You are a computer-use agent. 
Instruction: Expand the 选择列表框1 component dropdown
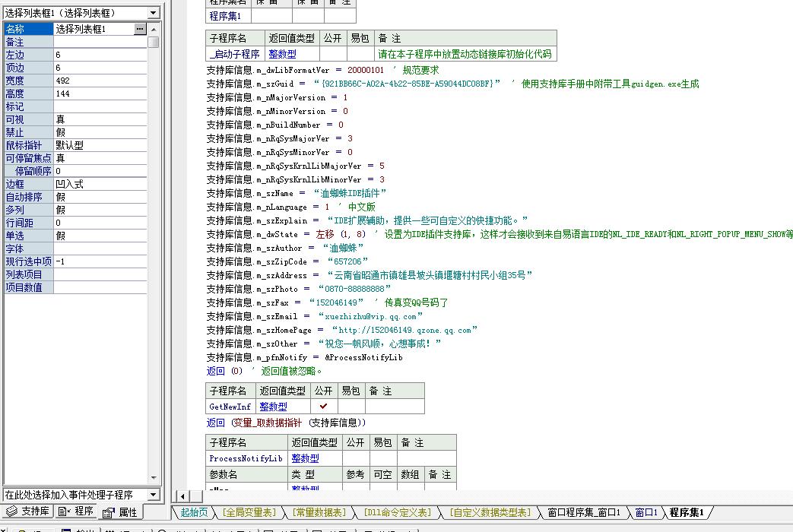(154, 13)
